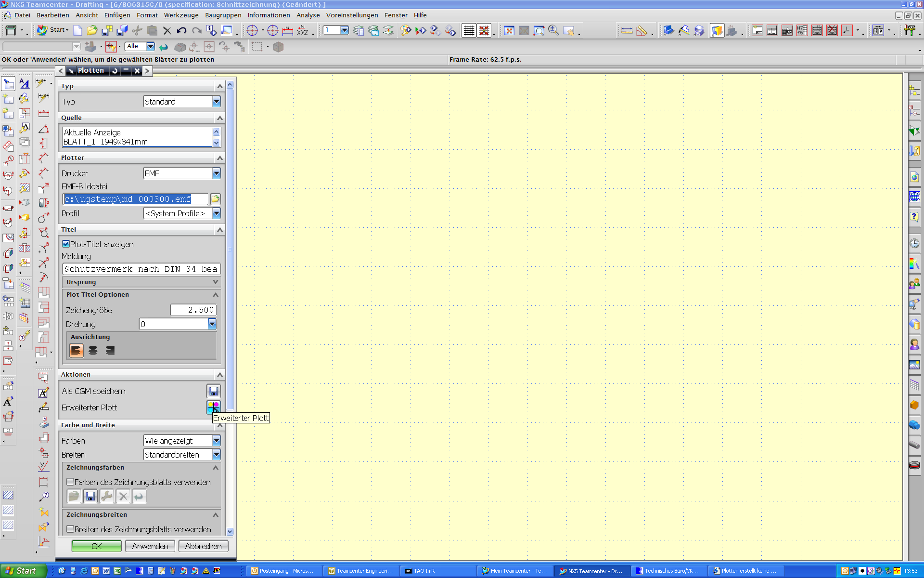This screenshot has height=578, width=924.
Task: Switch to TAO ImR taskbar window
Action: pos(439,571)
